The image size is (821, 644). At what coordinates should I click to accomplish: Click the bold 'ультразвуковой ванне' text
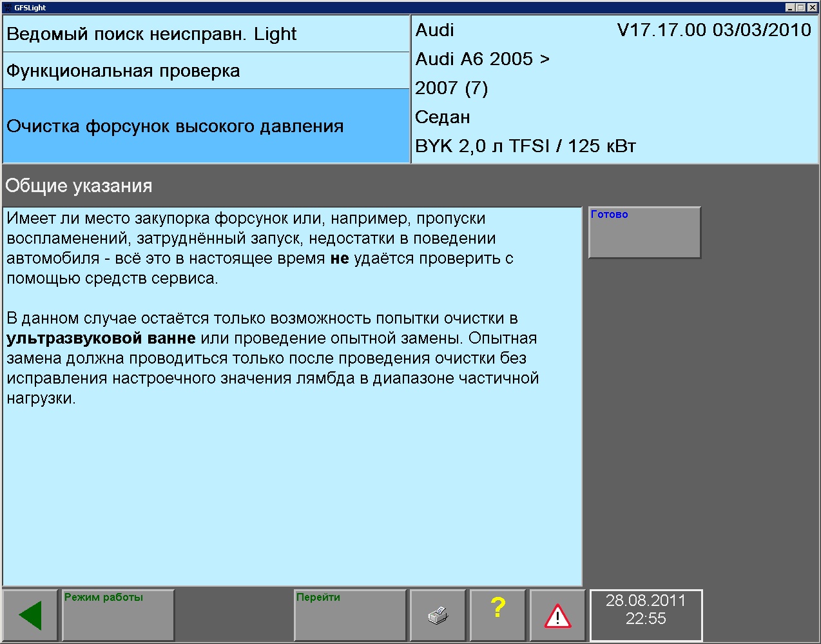[101, 338]
